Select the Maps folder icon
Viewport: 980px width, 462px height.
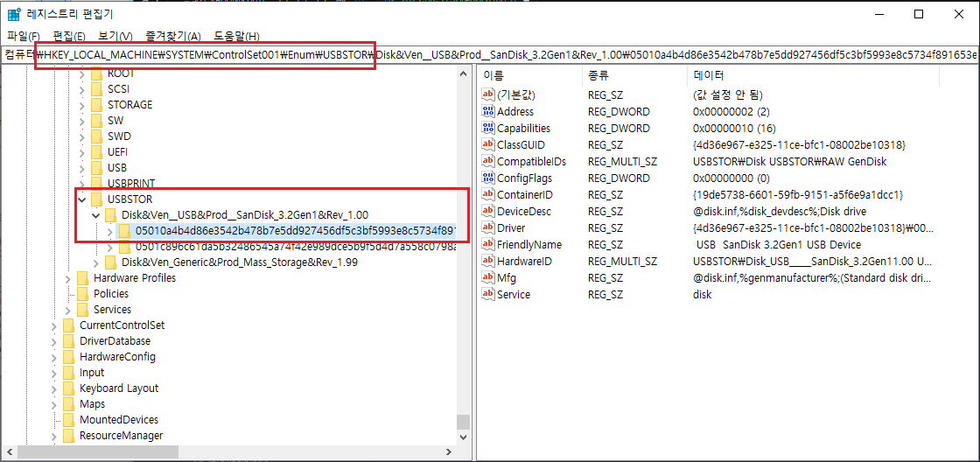[x=69, y=404]
